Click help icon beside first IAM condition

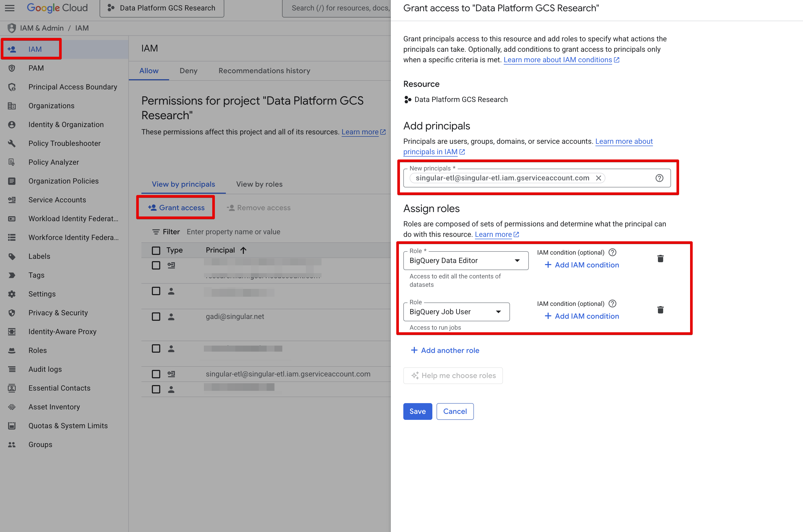(612, 253)
